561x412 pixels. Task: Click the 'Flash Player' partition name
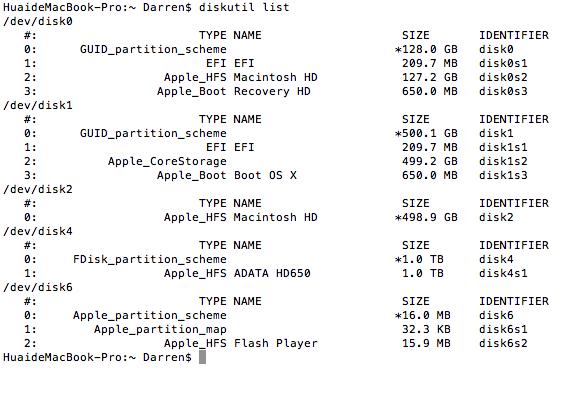point(275,343)
